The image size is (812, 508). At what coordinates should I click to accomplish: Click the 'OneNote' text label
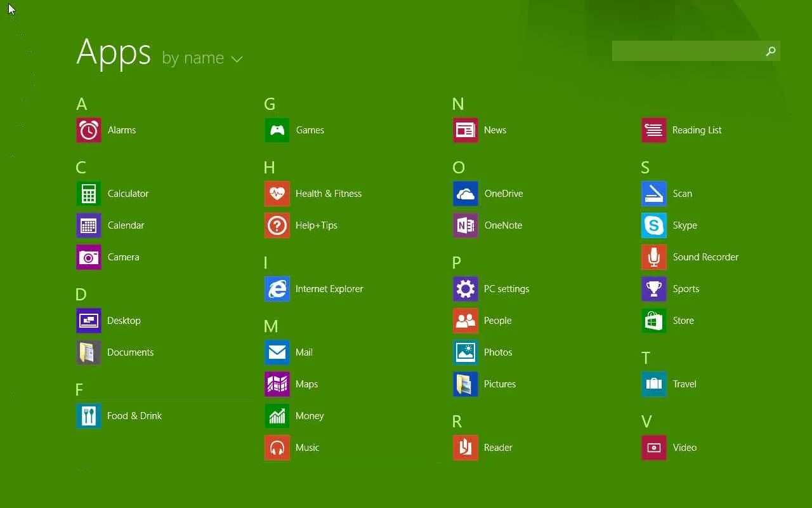click(503, 225)
